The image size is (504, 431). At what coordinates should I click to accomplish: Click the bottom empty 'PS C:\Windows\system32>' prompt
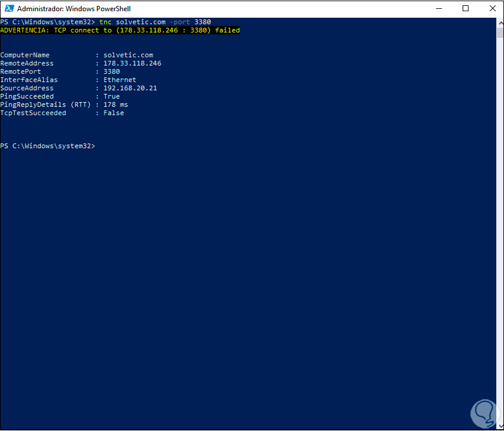click(x=47, y=146)
